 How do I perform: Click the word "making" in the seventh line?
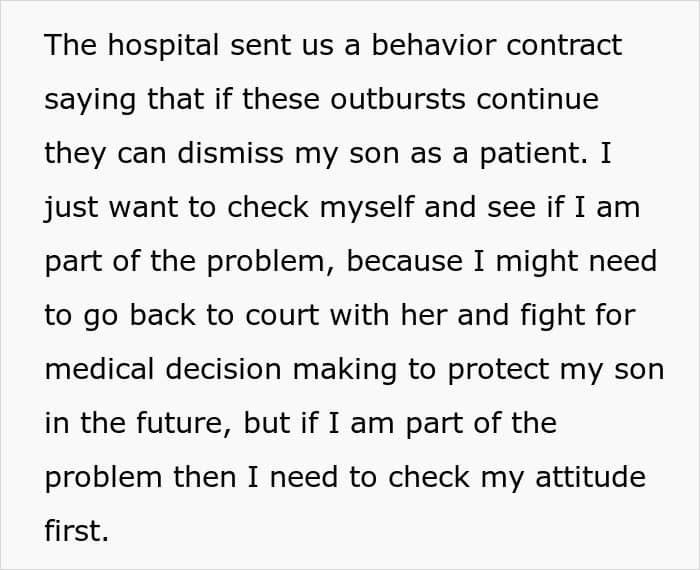[331, 369]
